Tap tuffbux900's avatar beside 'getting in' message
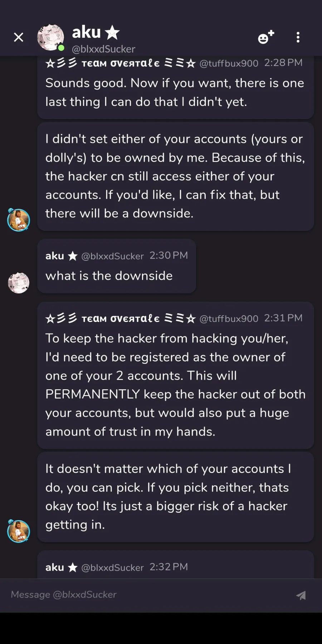This screenshot has width=322, height=644. [18, 531]
